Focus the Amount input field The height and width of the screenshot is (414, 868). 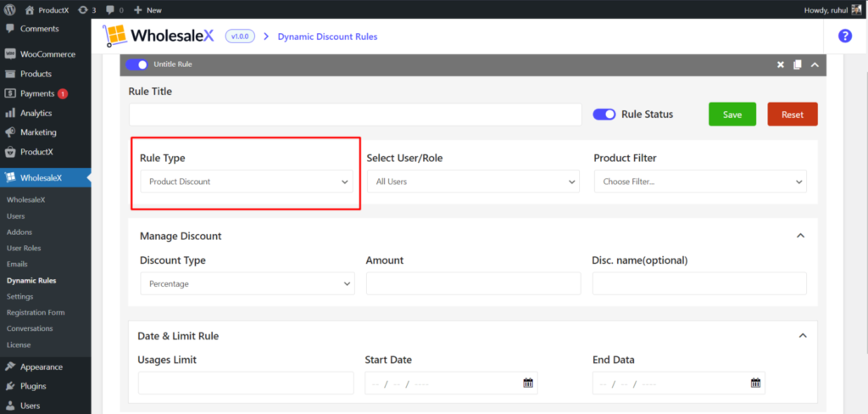(x=473, y=283)
